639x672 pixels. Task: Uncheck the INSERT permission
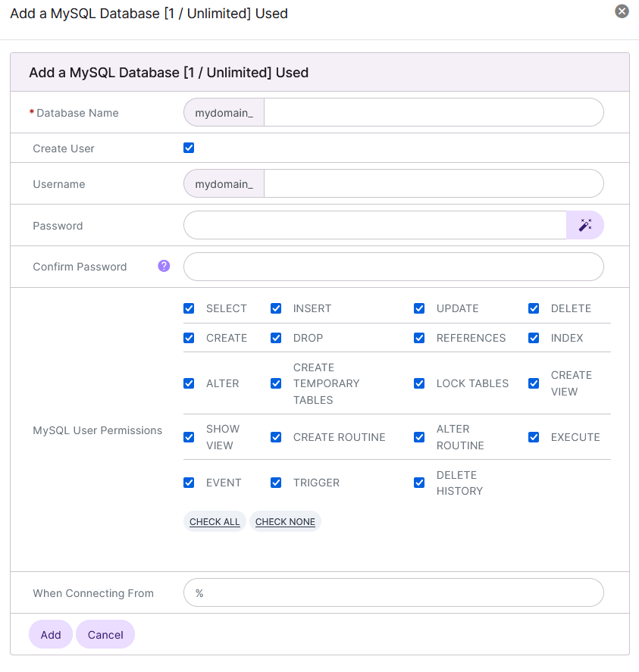(x=275, y=308)
